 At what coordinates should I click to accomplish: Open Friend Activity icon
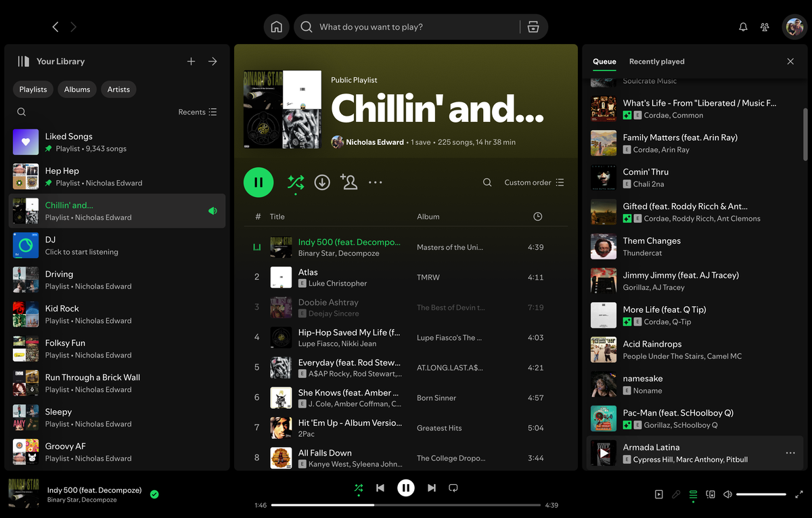pyautogui.click(x=765, y=27)
